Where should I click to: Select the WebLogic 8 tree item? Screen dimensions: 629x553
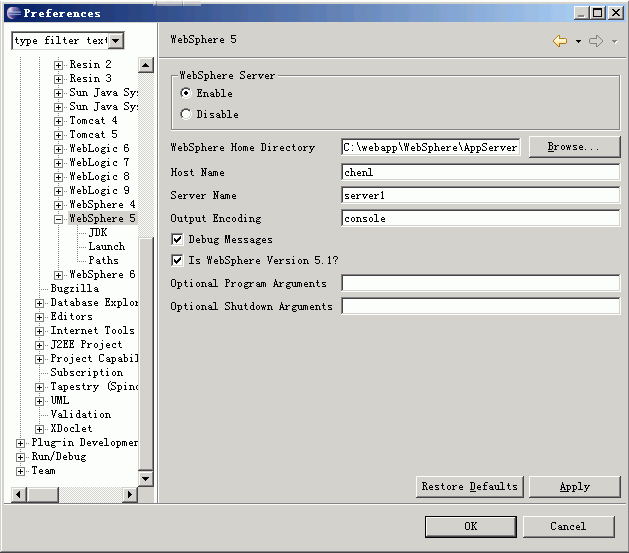(99, 176)
